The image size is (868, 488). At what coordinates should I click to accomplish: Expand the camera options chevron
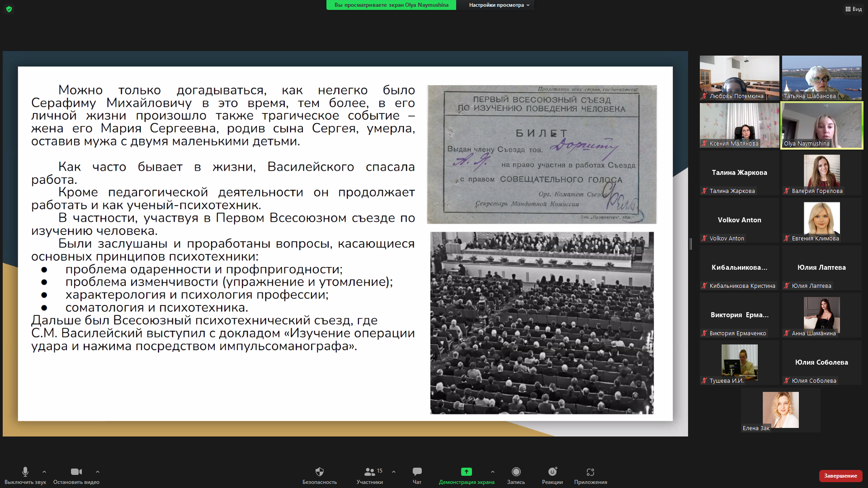98,472
